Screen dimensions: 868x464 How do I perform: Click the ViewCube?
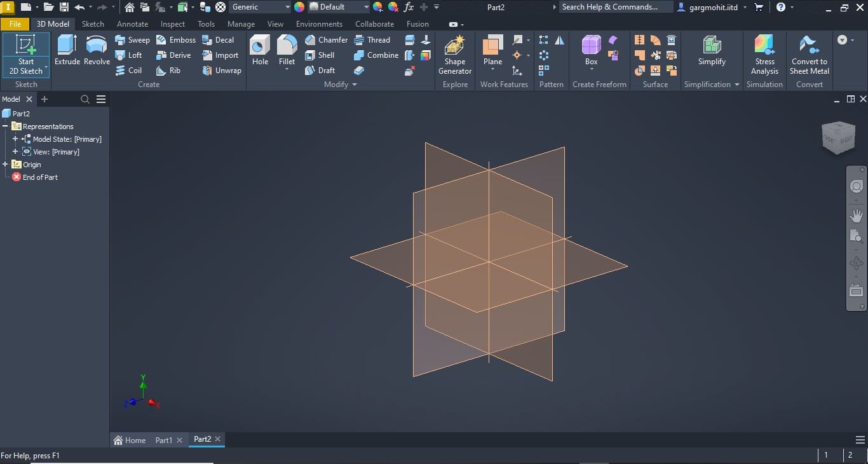click(838, 138)
